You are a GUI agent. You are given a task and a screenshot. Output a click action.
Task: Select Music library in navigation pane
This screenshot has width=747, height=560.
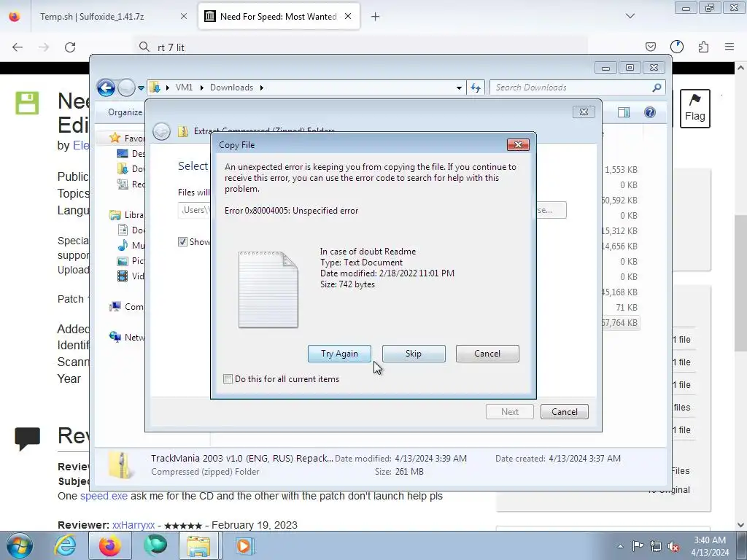coord(131,245)
